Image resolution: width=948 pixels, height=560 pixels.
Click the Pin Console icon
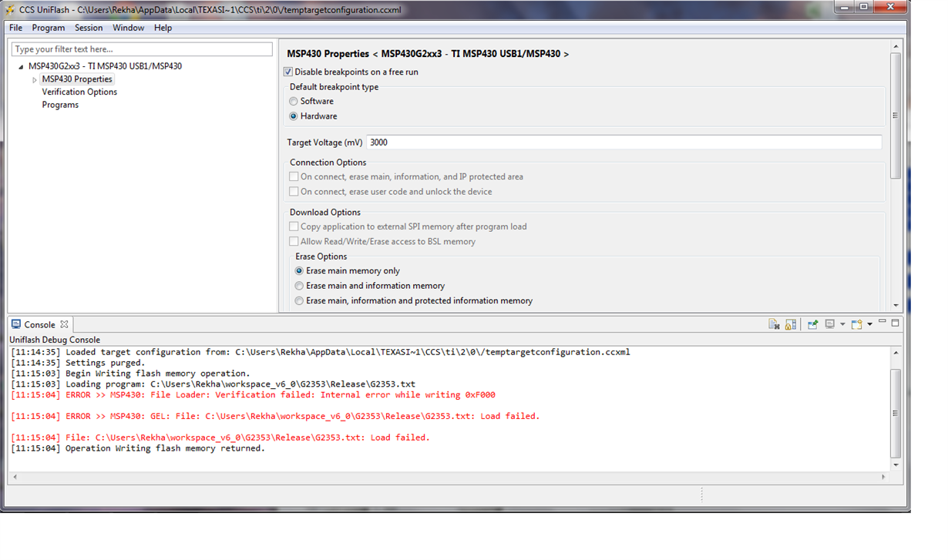tap(812, 324)
